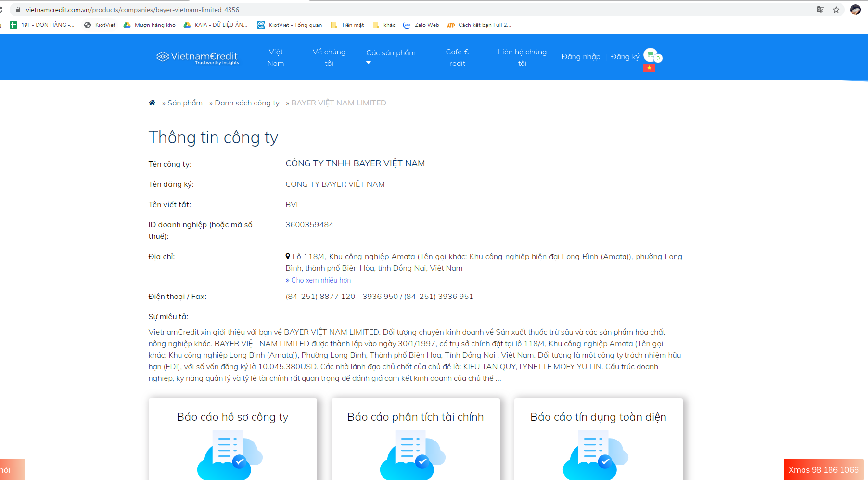This screenshot has width=868, height=480.
Task: Go to Sản phẩm breadcrumb
Action: 185,103
